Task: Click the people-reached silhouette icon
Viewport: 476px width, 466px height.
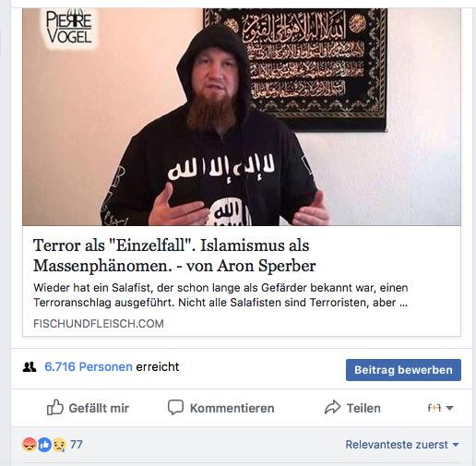Action: point(30,367)
